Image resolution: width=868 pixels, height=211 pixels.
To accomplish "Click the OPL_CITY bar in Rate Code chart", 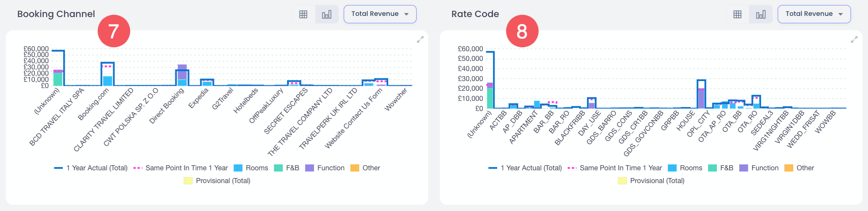I will (701, 95).
